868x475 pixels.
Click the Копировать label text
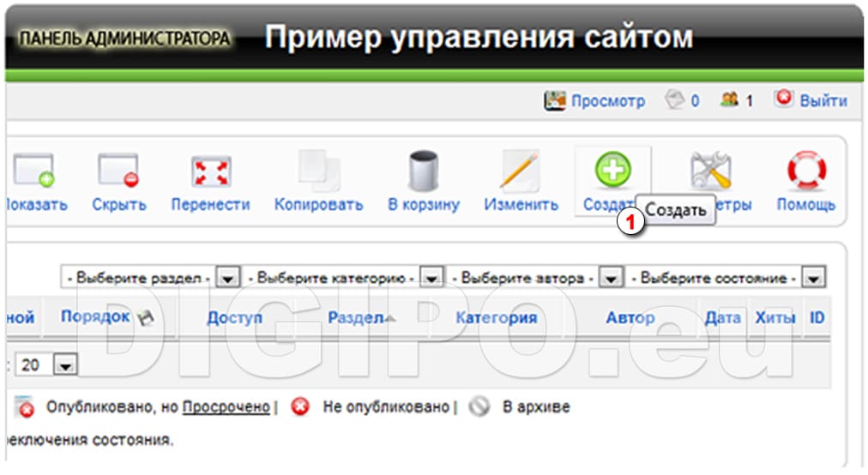tap(319, 206)
